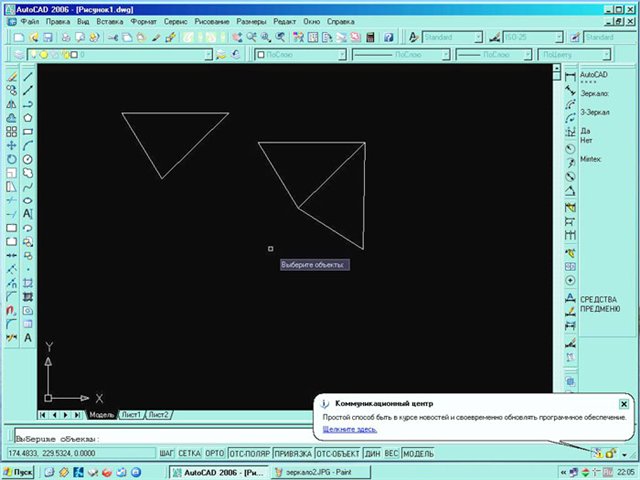Select the Erase tool in Modify toolbar
The image size is (640, 480).
(x=11, y=76)
